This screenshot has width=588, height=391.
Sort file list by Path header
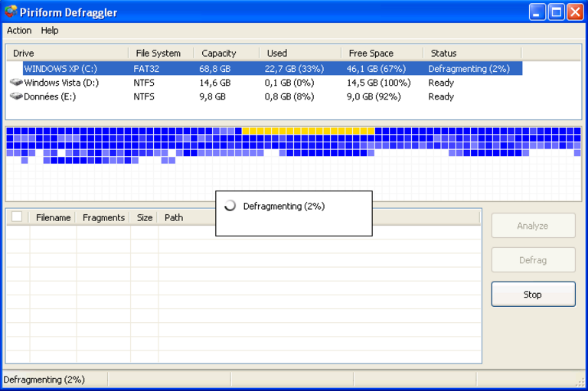click(174, 218)
